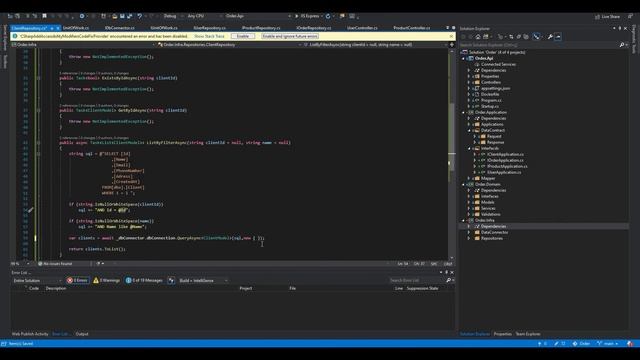Switch to the ProductController.cs tab
Viewport: 640px width, 360px height.
[x=411, y=28]
